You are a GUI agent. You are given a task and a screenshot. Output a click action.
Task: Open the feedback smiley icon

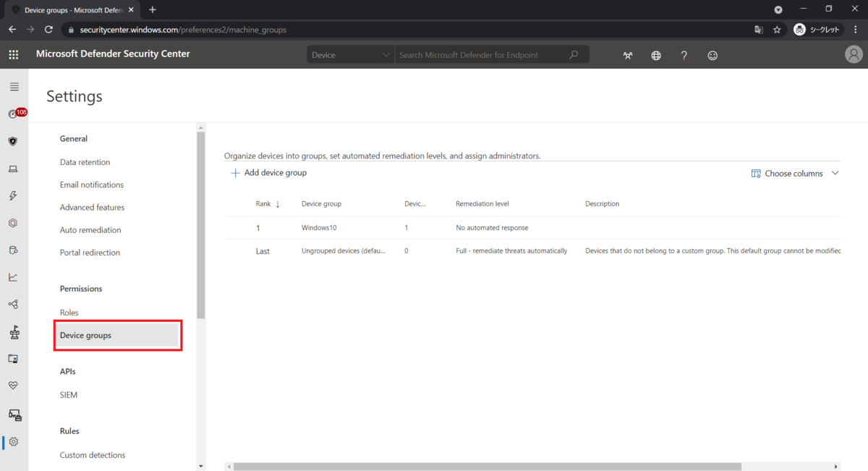pyautogui.click(x=712, y=55)
